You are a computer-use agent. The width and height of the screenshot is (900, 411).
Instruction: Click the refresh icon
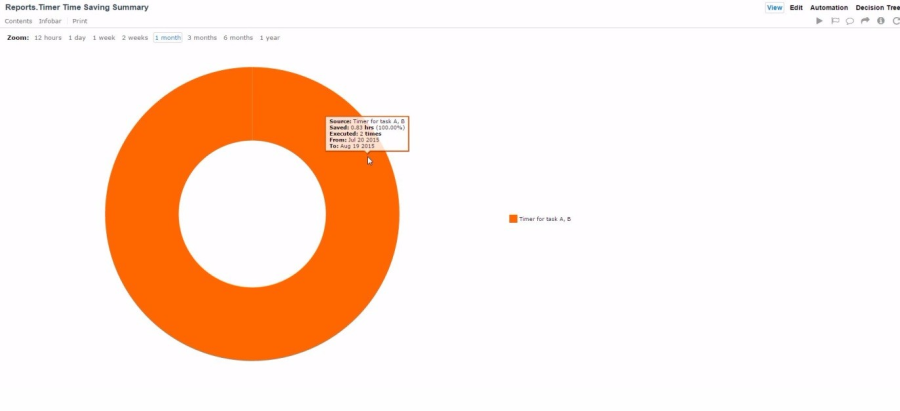pos(896,21)
